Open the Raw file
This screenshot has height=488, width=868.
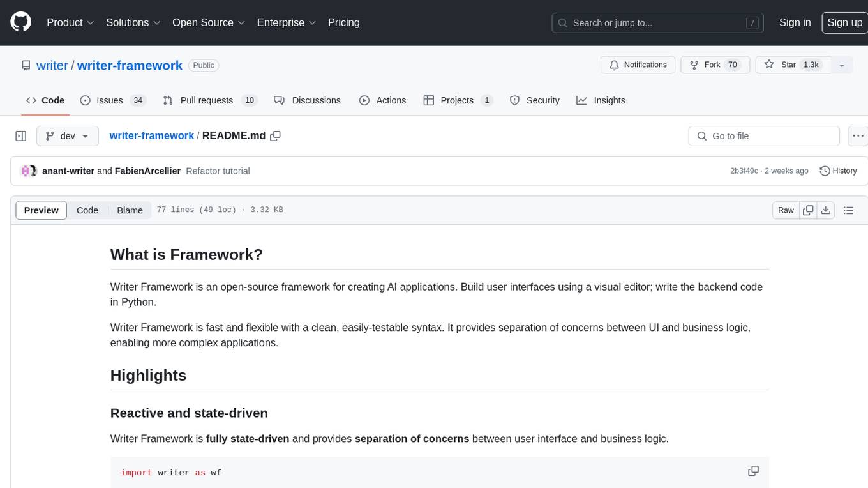tap(786, 210)
